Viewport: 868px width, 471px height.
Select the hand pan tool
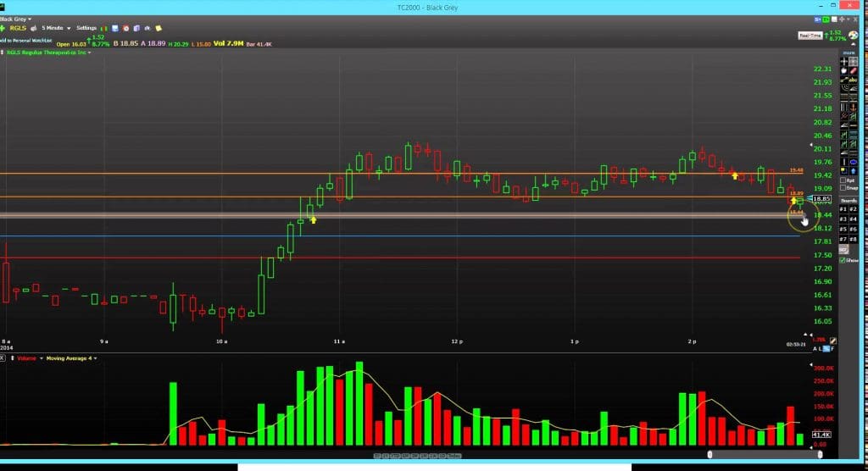pos(844,71)
